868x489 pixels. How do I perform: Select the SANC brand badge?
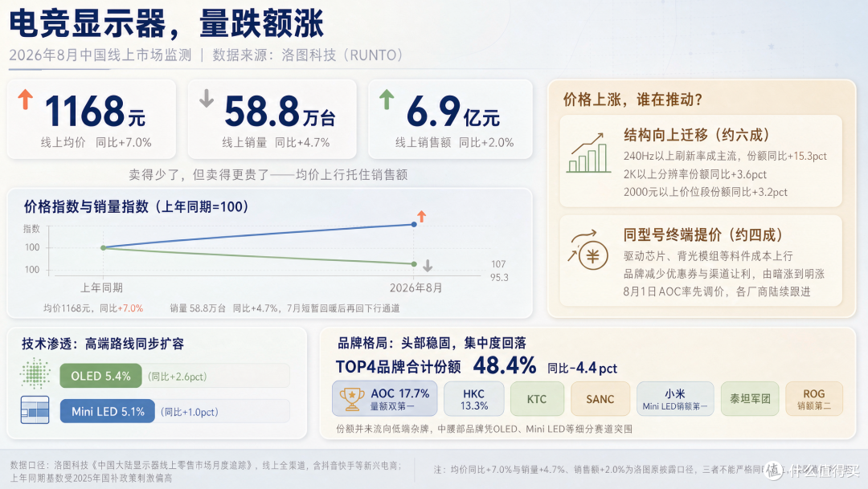tap(600, 399)
